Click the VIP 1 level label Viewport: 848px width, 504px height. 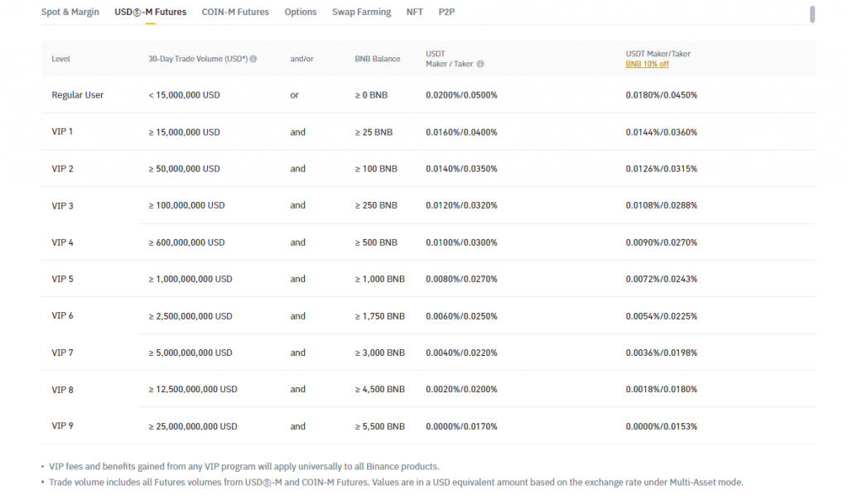click(62, 132)
